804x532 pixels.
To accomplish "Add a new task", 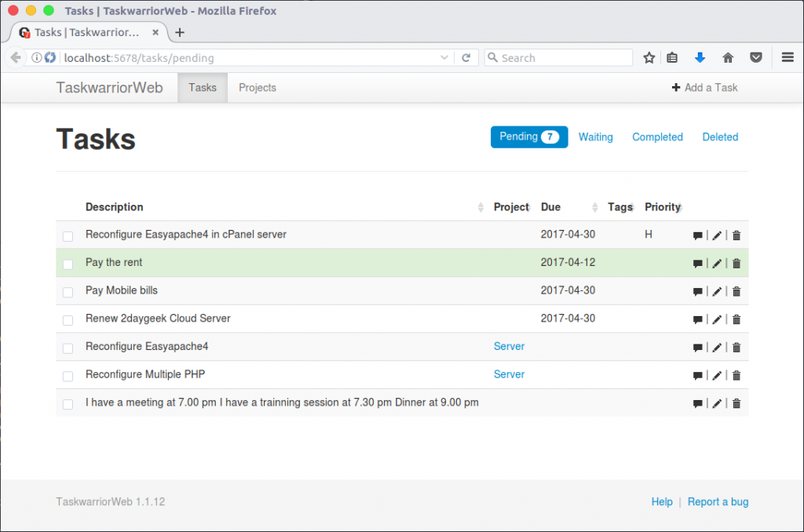I will click(x=703, y=87).
